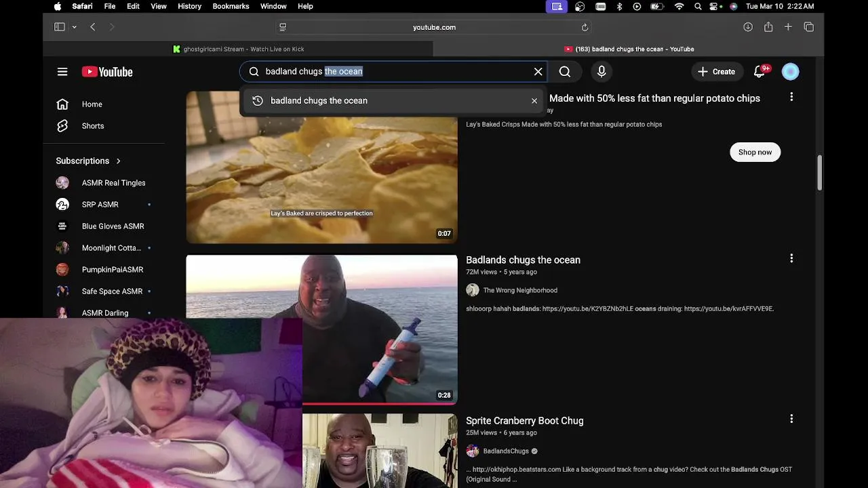
Task: Open the 'Badlands chugs the ocean' title
Action: [523, 260]
